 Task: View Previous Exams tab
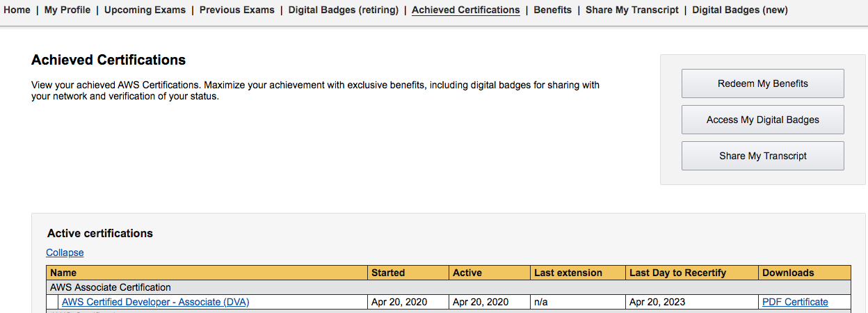(x=236, y=10)
